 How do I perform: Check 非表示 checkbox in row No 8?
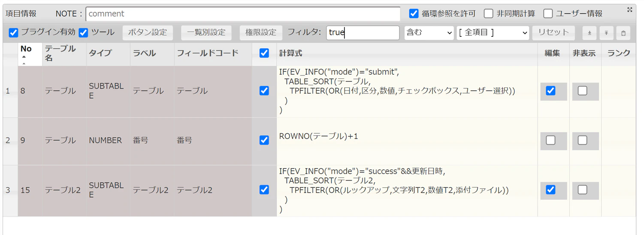(583, 90)
